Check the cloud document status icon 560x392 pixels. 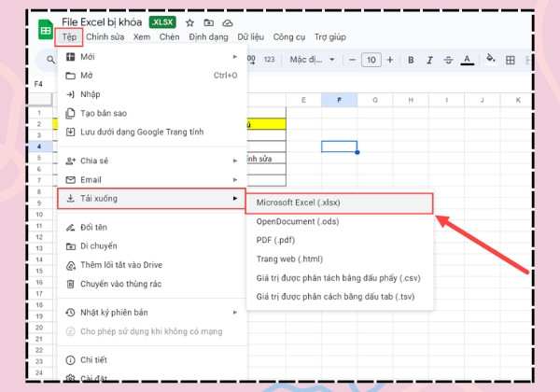(x=228, y=23)
